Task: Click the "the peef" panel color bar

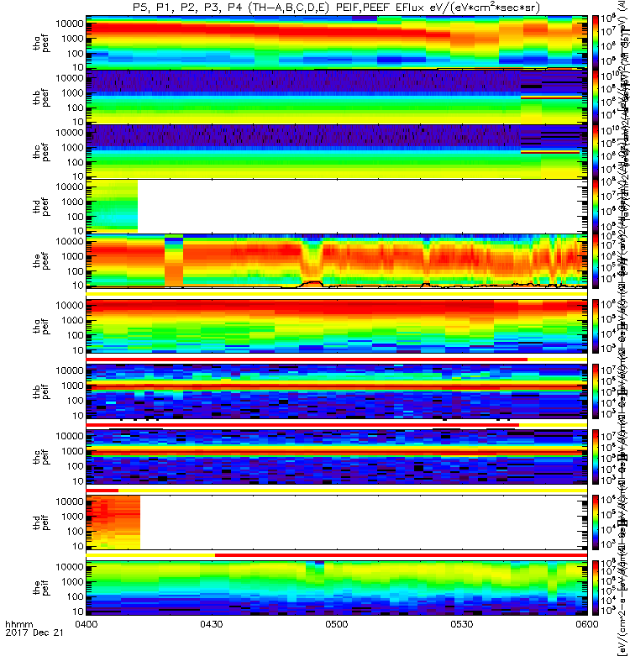Action: pyautogui.click(x=596, y=260)
